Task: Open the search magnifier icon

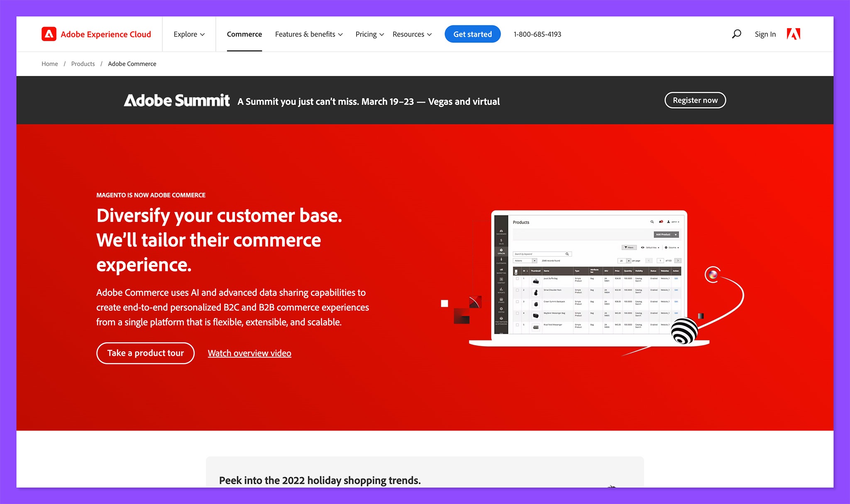Action: (x=736, y=34)
